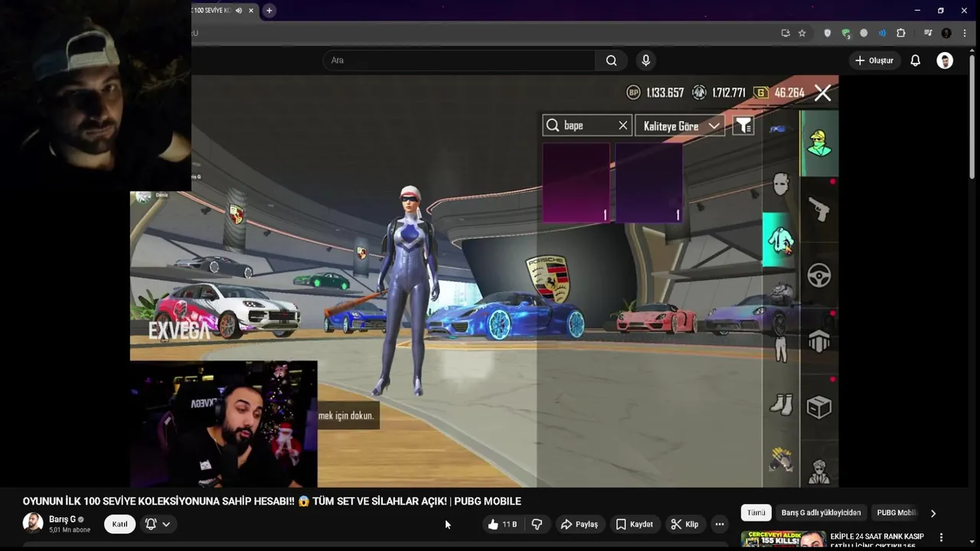Select the second purple item card
980x551 pixels.
(x=648, y=183)
